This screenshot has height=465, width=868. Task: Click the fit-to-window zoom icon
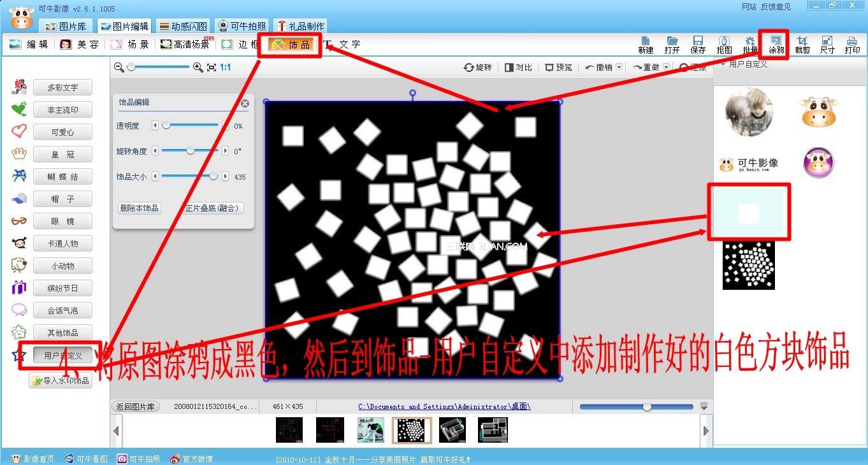(212, 67)
